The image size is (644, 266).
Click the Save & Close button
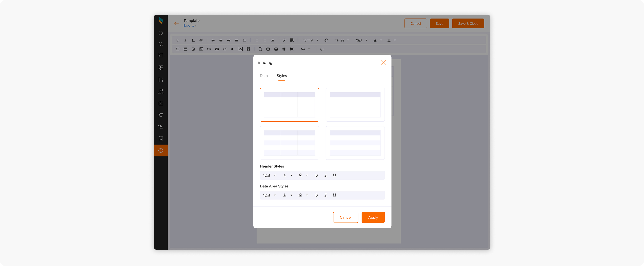click(x=468, y=24)
